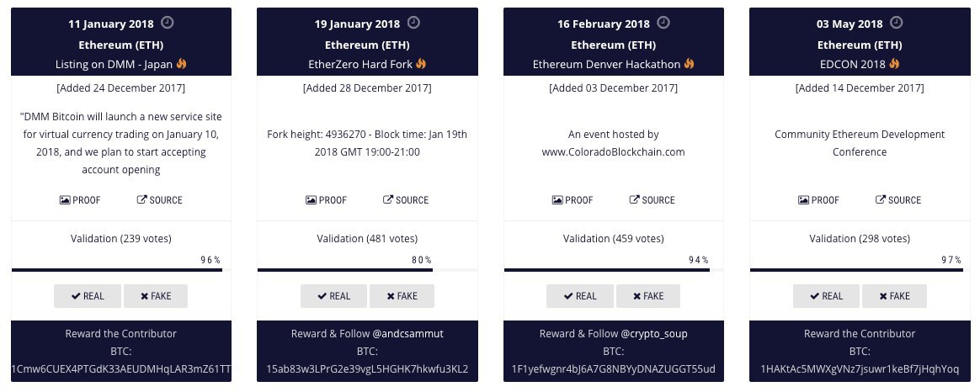The width and height of the screenshot is (980, 392).
Task: Click the 80% validation progress bar
Action: (x=367, y=270)
